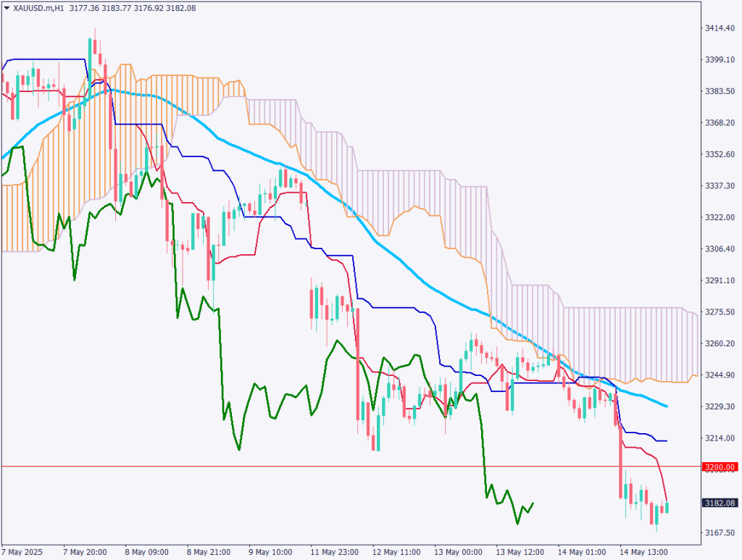Click the 3244.90 price axis label

(720, 375)
